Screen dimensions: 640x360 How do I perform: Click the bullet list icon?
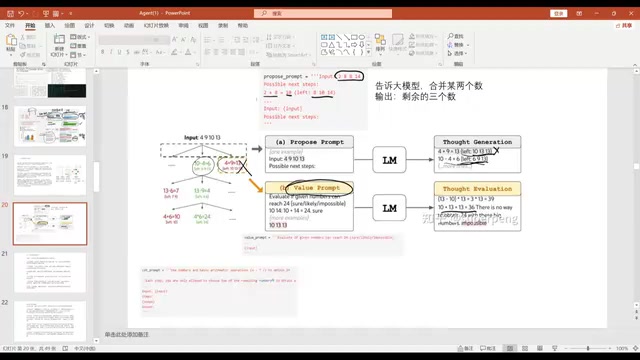tap(207, 40)
